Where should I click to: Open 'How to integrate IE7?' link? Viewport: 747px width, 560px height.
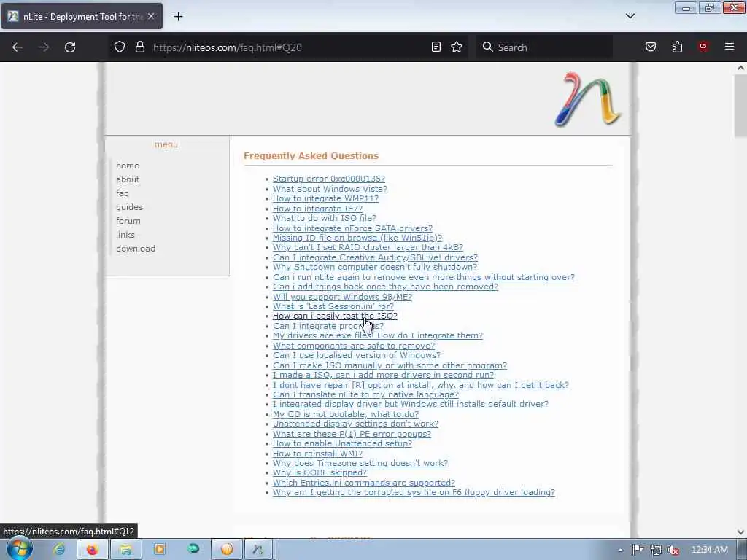click(317, 209)
